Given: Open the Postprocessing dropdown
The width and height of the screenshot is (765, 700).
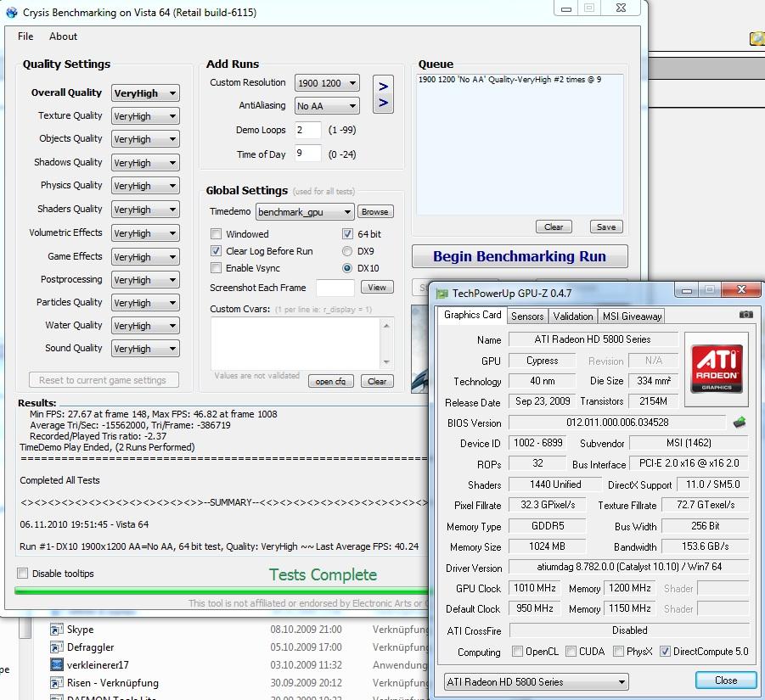Looking at the screenshot, I should tap(145, 280).
